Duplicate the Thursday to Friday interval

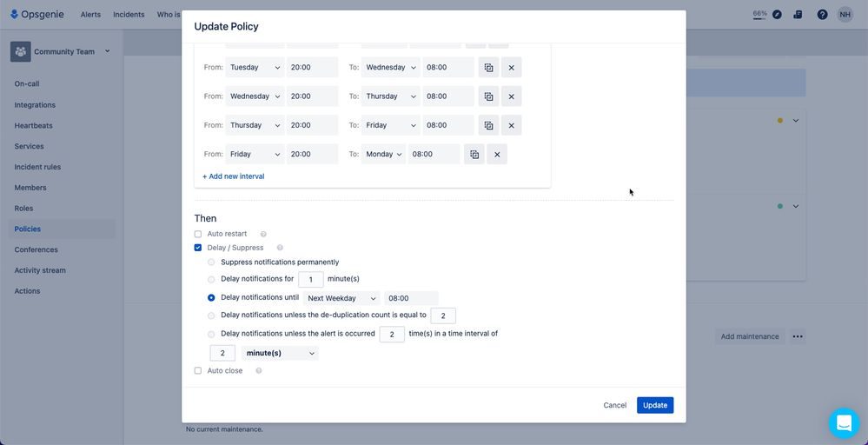[x=489, y=125]
